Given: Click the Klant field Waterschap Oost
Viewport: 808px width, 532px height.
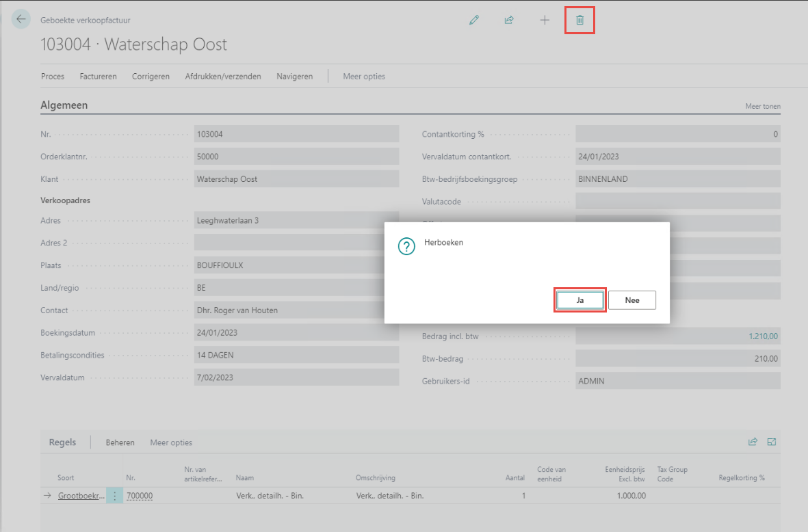Looking at the screenshot, I should (296, 179).
